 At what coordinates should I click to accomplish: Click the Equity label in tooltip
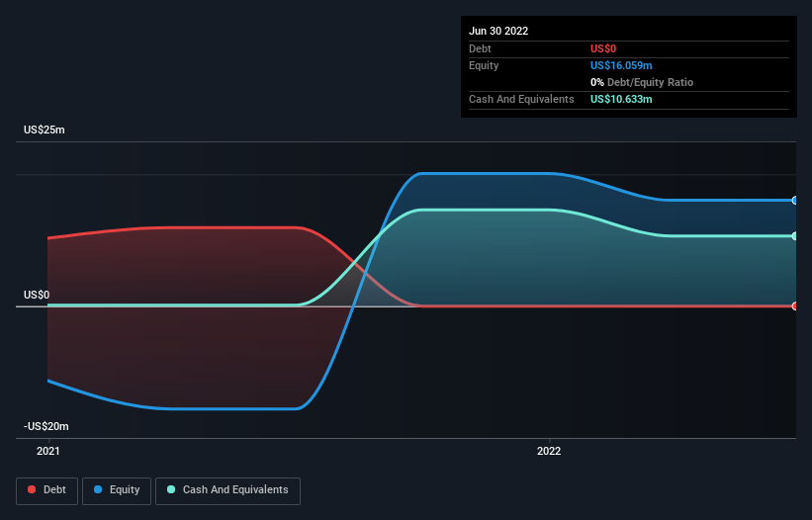(484, 65)
